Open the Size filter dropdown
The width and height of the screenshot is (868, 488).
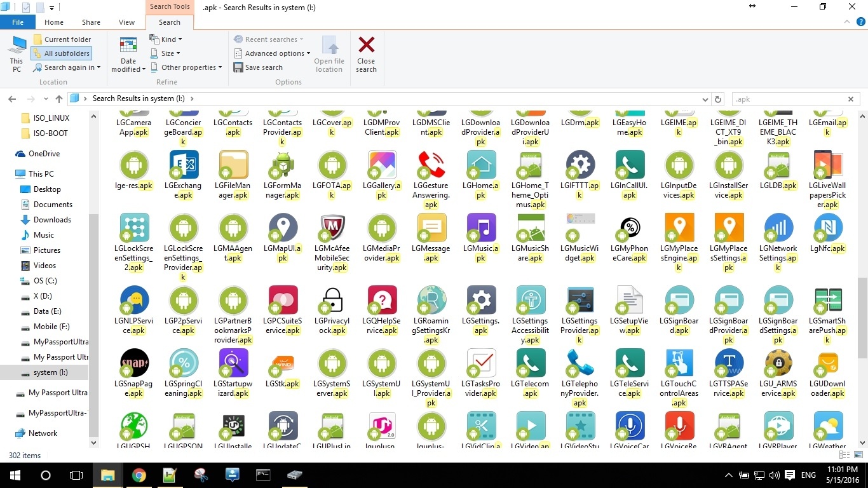165,53
